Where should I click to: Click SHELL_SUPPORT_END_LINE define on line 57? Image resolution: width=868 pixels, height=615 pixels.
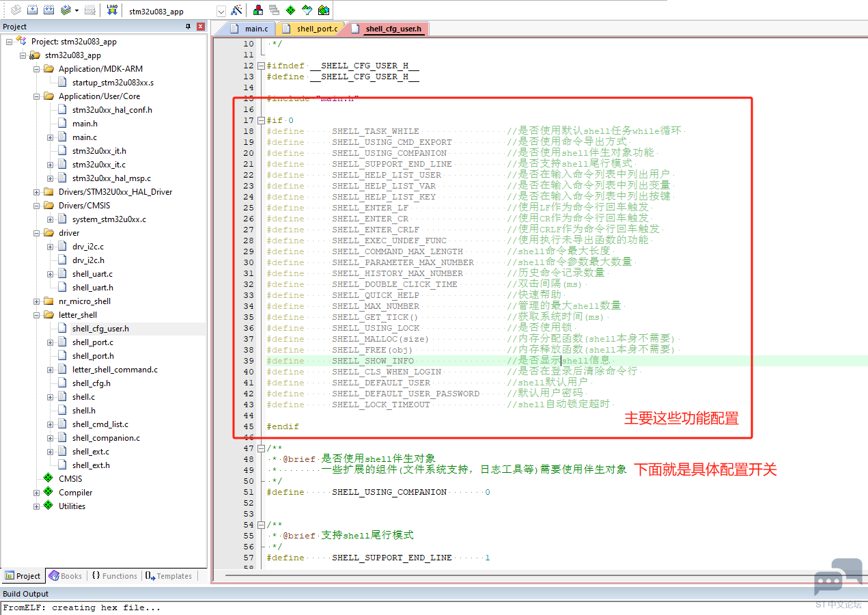pos(392,558)
